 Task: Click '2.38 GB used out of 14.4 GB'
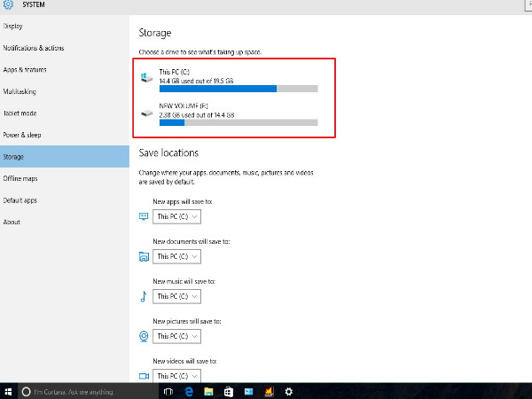[197, 115]
